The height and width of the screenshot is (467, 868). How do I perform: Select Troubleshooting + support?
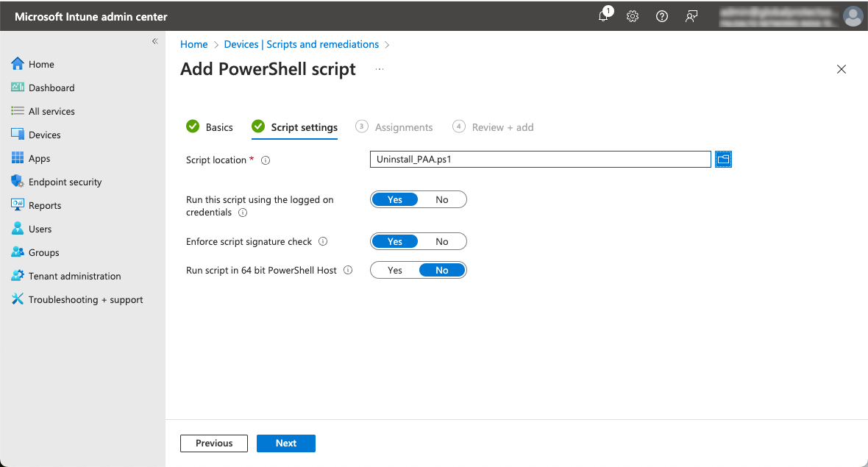84,299
